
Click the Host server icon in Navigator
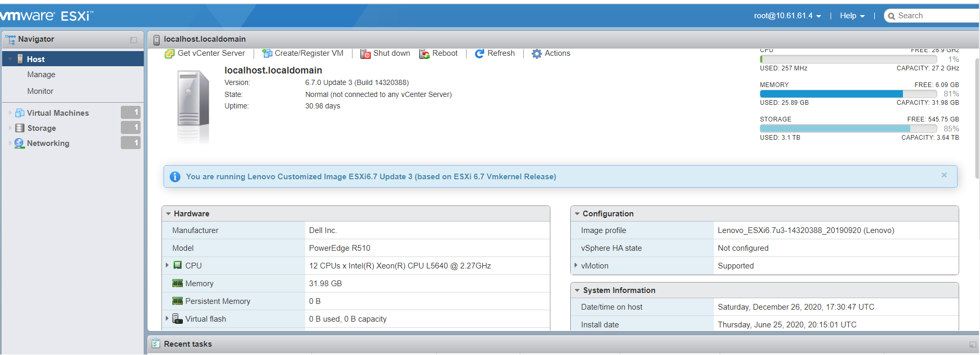pyautogui.click(x=20, y=59)
